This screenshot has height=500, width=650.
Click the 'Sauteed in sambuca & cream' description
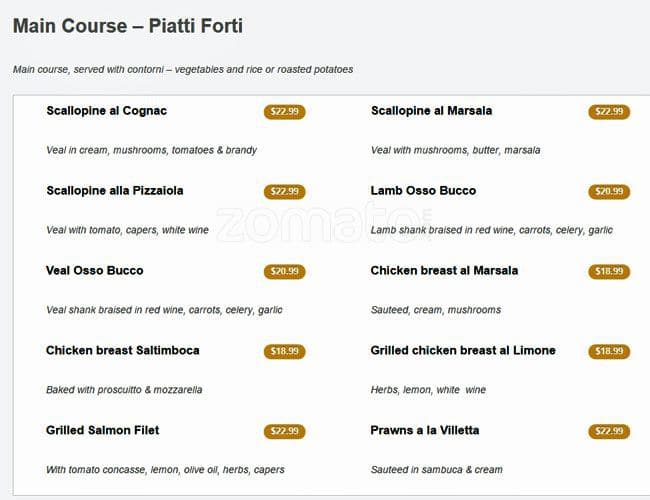pyautogui.click(x=436, y=470)
